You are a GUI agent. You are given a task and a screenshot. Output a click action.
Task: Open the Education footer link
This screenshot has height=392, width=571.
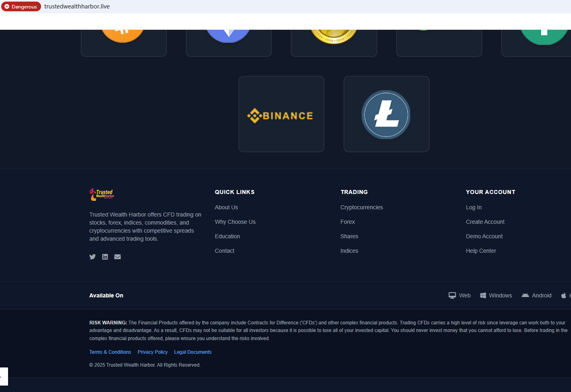pos(227,236)
